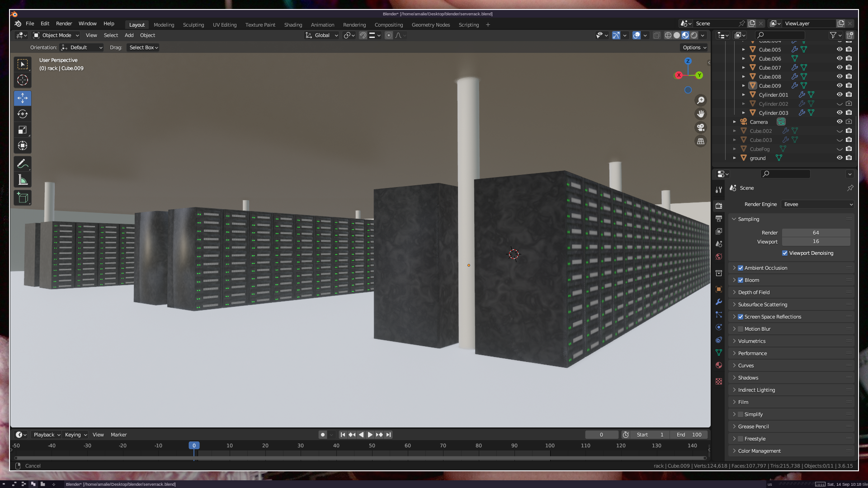Select the Cursor tool
868x488 pixels.
pyautogui.click(x=23, y=80)
